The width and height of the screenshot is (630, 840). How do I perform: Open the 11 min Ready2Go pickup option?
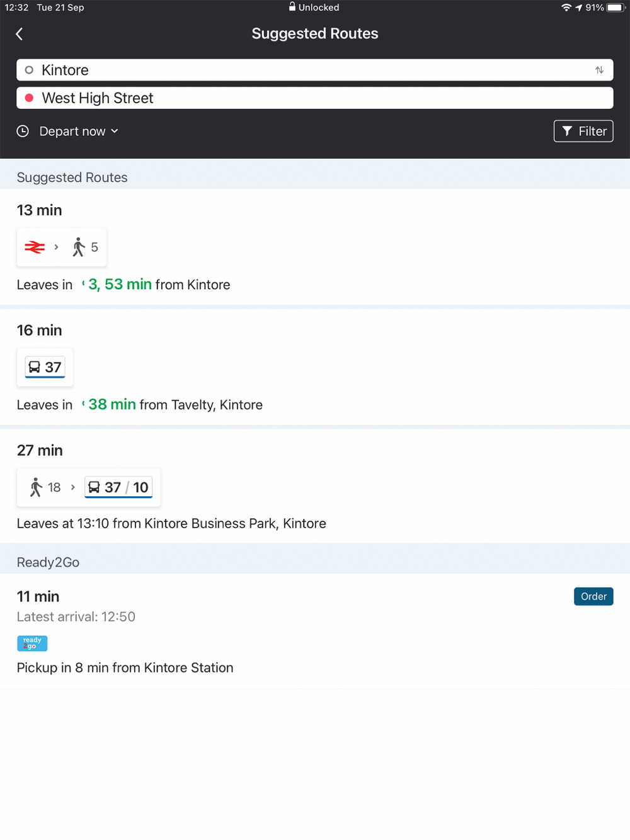click(x=315, y=631)
